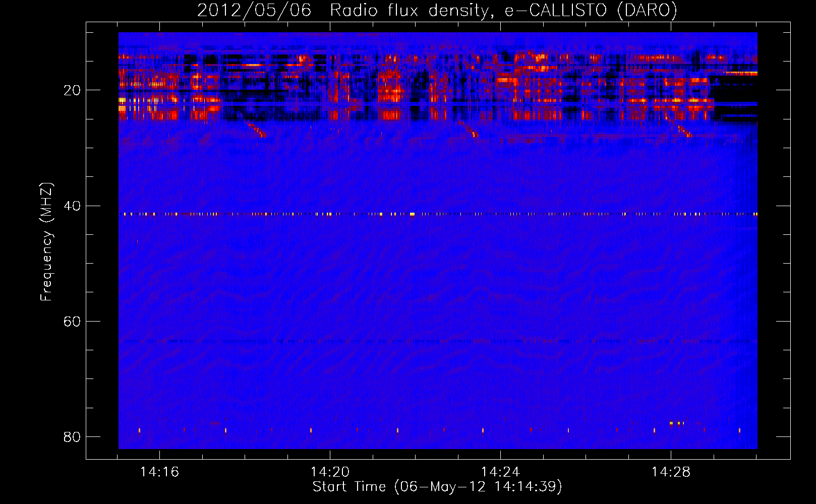The image size is (816, 504).
Task: Click the frequency tick label "80"
Action: (x=72, y=436)
